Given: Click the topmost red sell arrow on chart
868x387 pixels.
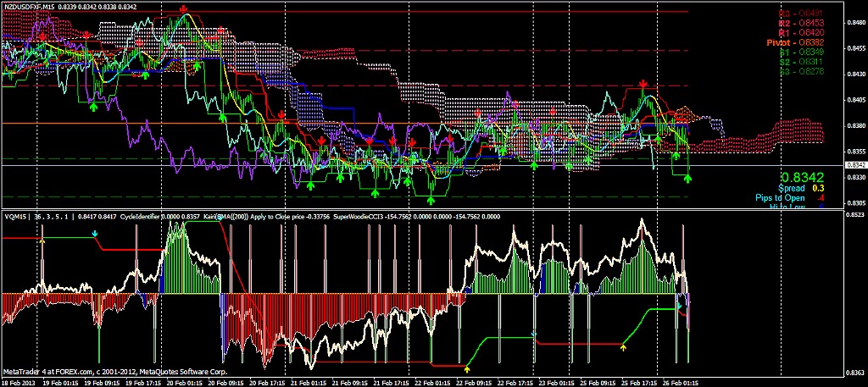Looking at the screenshot, I should point(184,8).
